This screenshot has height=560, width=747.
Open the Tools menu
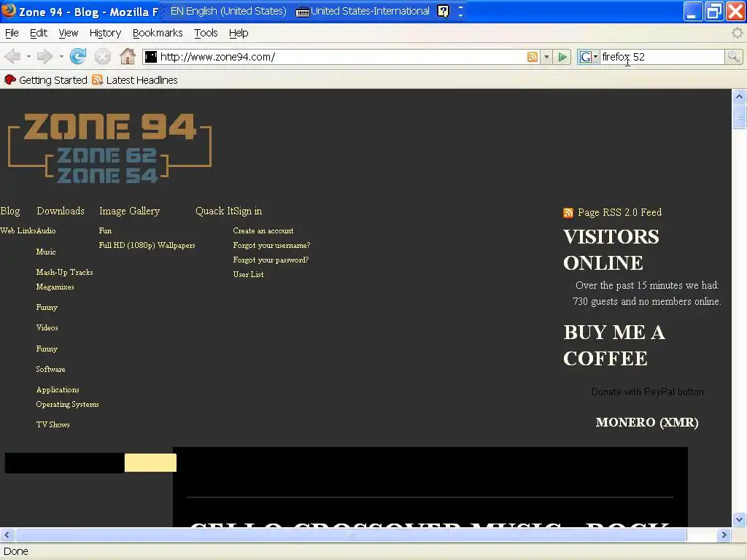coord(205,33)
